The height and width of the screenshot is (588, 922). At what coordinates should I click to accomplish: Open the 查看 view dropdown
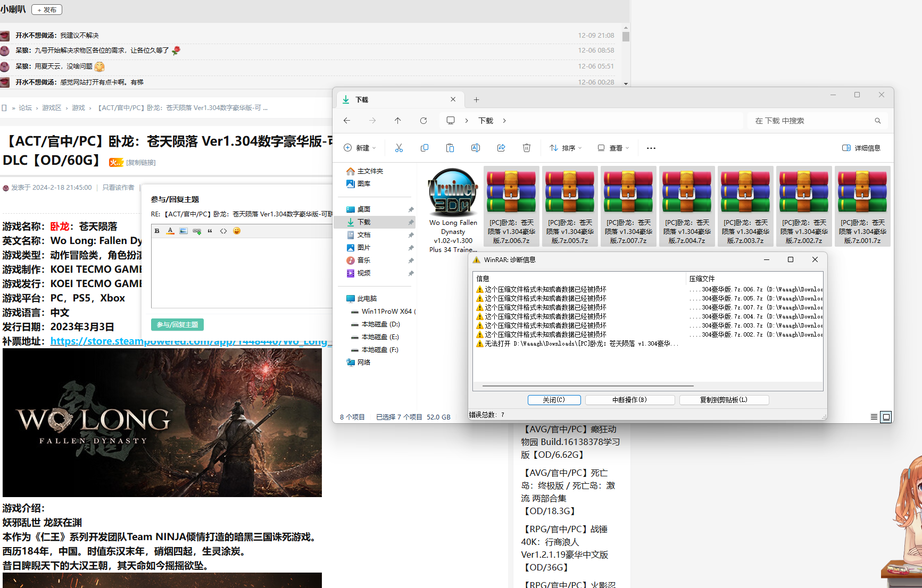pos(613,148)
